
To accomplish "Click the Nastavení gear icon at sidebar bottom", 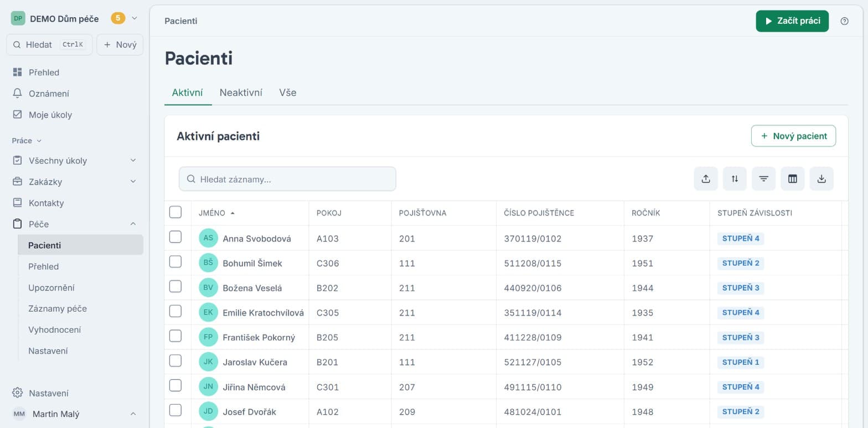I will pyautogui.click(x=18, y=393).
